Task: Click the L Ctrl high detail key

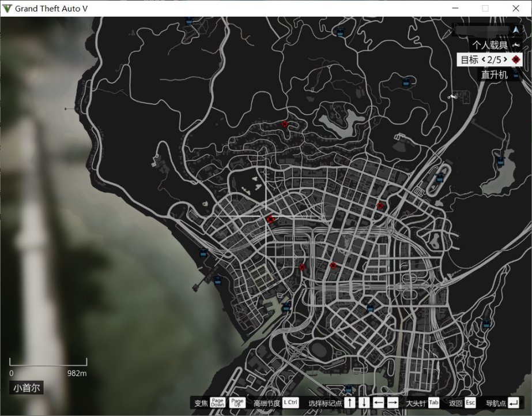Action: coord(290,403)
